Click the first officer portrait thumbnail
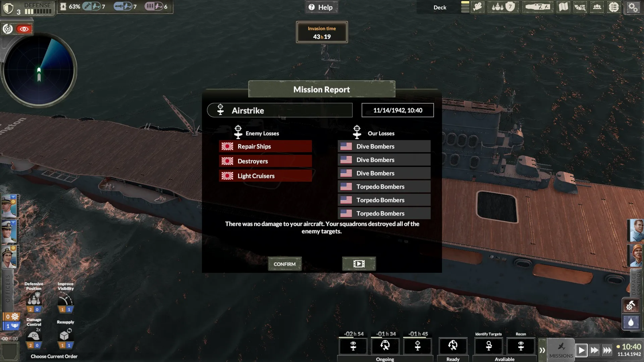Screen dimensions: 644x362 click(9, 206)
